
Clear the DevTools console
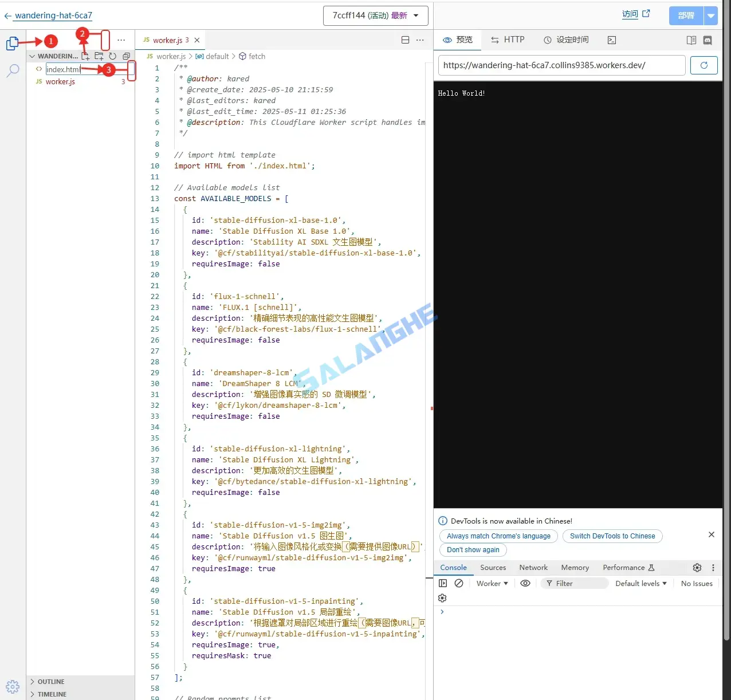coord(458,583)
